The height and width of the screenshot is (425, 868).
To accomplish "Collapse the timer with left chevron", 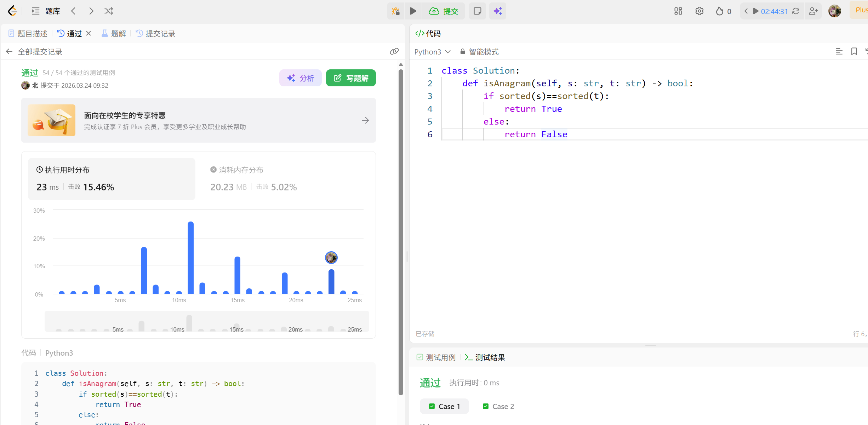I will (x=746, y=11).
